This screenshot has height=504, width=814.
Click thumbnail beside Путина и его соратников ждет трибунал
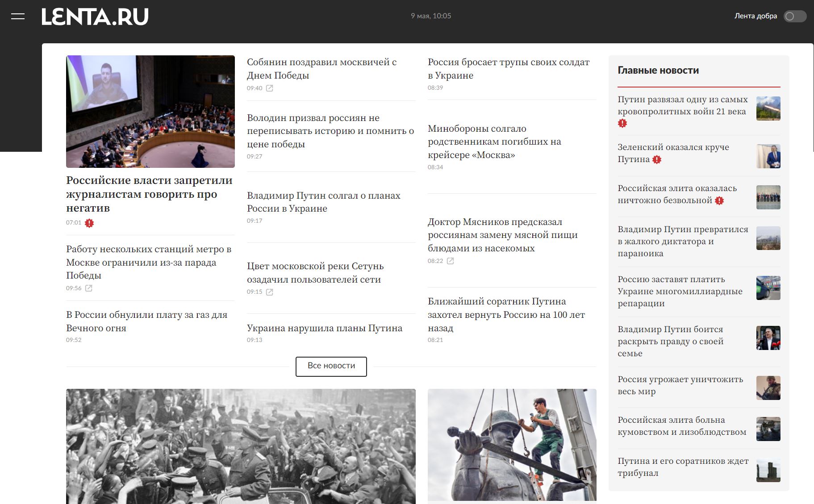[x=768, y=470]
